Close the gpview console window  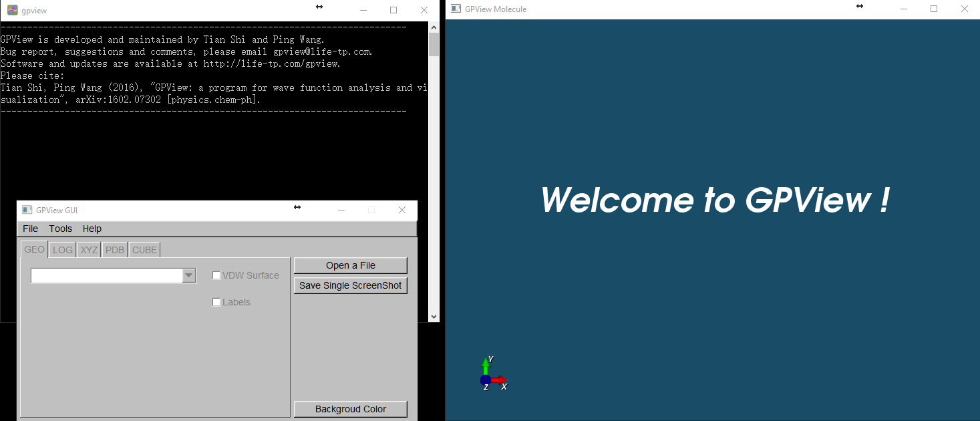[x=424, y=10]
